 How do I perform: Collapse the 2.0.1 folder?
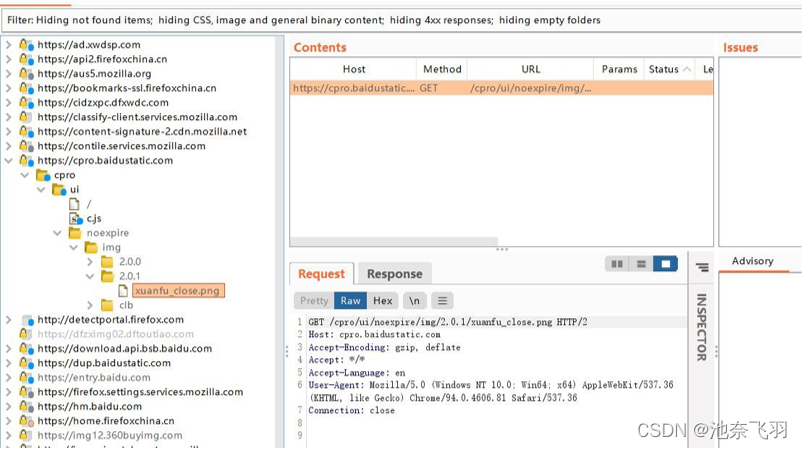(x=90, y=276)
